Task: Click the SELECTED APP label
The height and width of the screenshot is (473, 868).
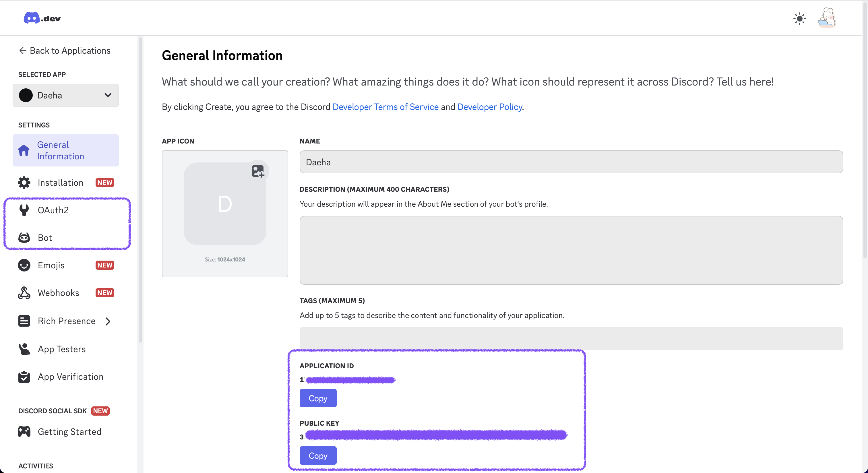Action: 42,75
